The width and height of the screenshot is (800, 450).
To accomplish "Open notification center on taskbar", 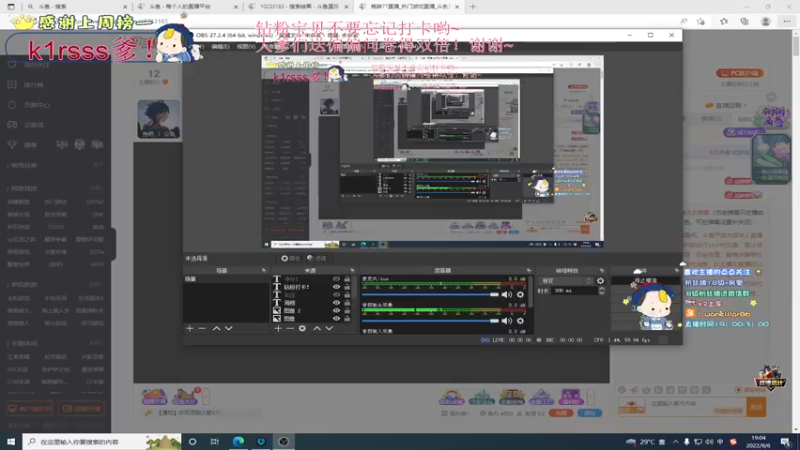I will (786, 441).
